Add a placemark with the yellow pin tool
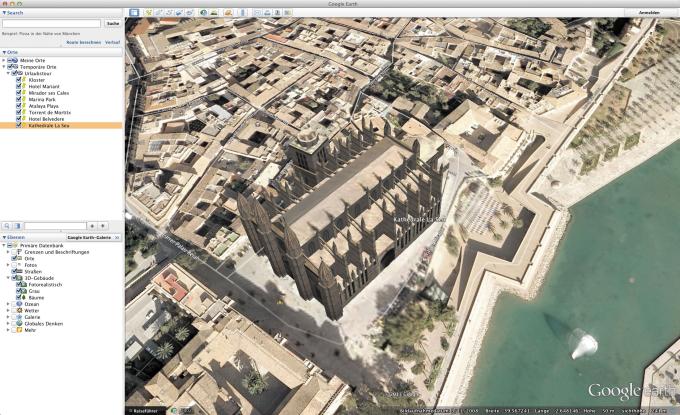Screen dimensions: 680x415 click(x=149, y=13)
